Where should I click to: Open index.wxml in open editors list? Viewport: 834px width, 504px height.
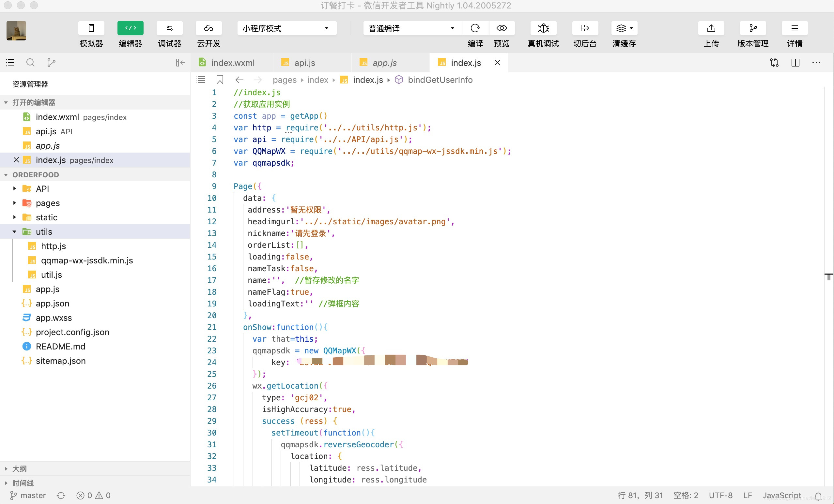coord(95,117)
